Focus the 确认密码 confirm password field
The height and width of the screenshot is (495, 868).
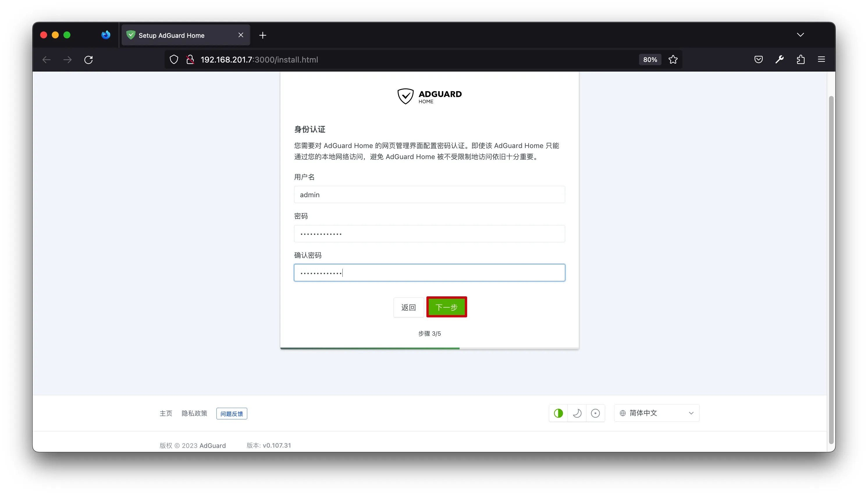429,273
